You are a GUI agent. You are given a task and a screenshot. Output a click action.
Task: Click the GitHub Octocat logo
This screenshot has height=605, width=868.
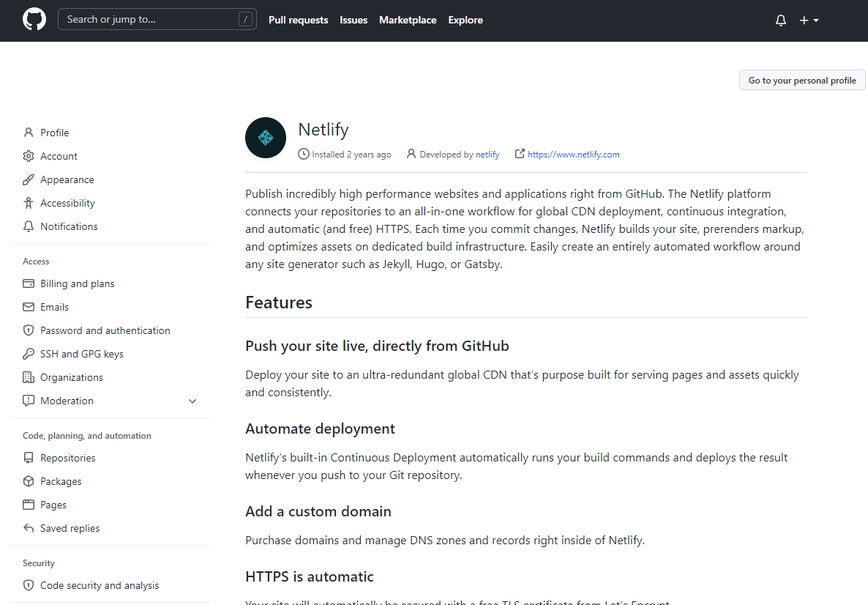pyautogui.click(x=34, y=19)
